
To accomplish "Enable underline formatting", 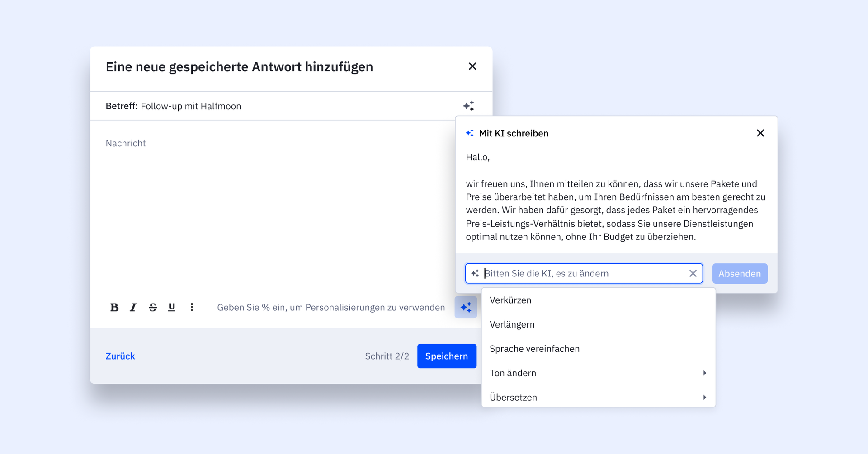I will click(172, 308).
